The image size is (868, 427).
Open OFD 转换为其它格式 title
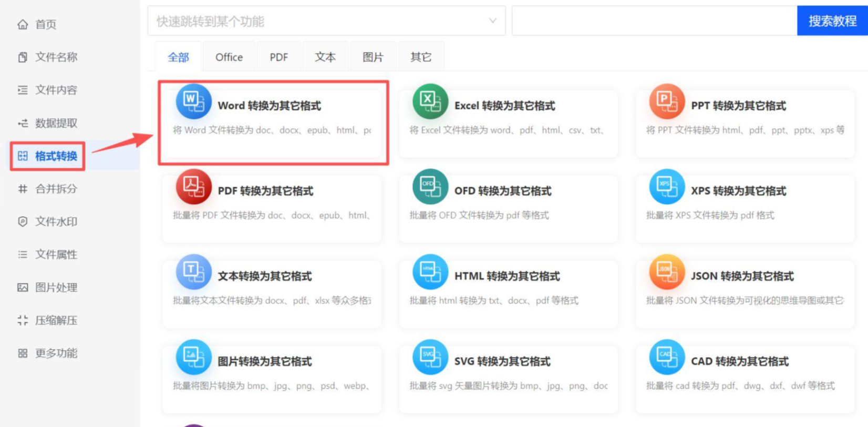tap(503, 191)
